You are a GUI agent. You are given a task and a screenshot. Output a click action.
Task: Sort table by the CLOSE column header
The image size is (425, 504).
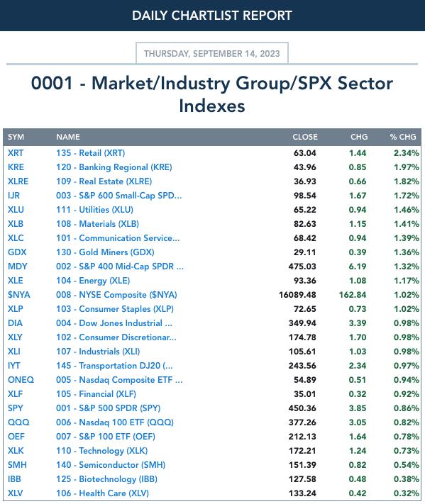tap(304, 137)
